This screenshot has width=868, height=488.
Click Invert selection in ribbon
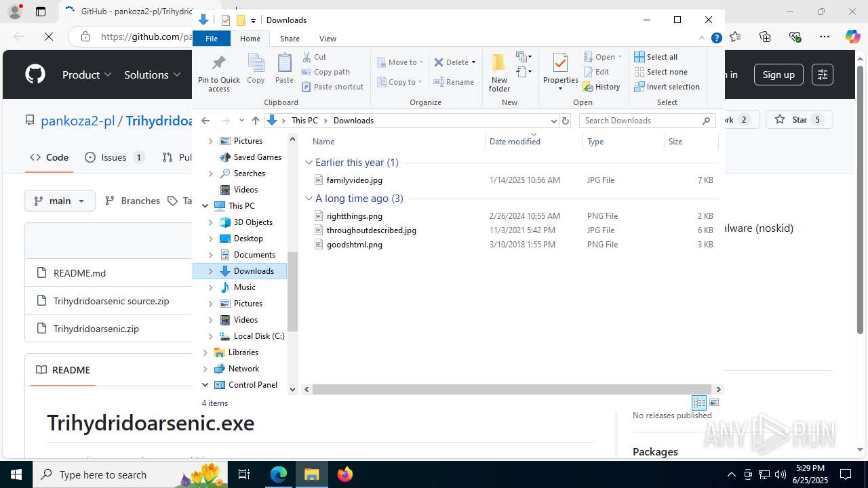point(667,87)
